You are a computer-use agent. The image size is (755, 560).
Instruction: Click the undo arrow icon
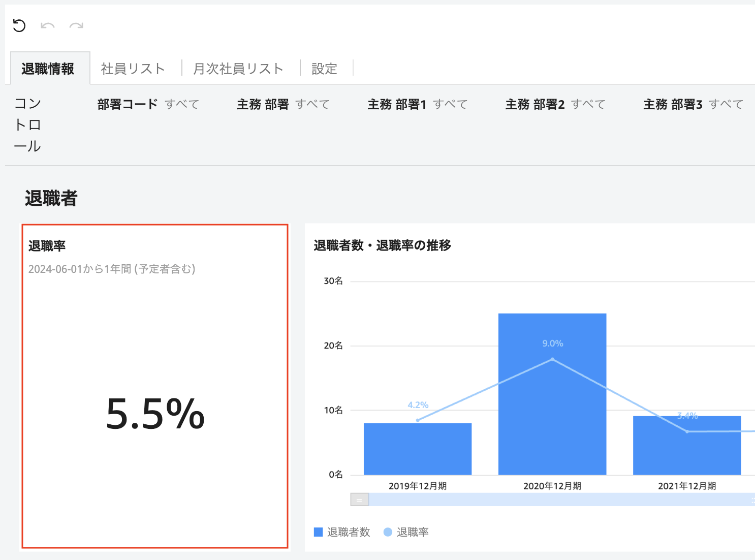click(48, 25)
